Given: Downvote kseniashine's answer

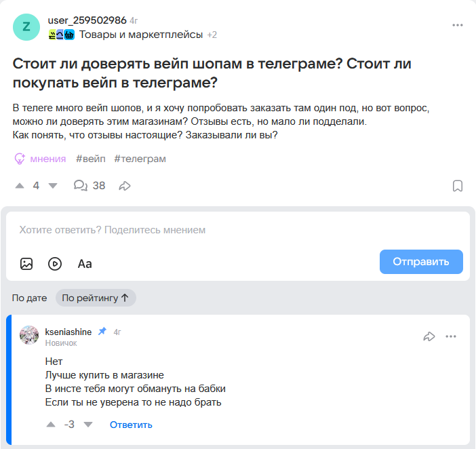Looking at the screenshot, I should pos(87,425).
